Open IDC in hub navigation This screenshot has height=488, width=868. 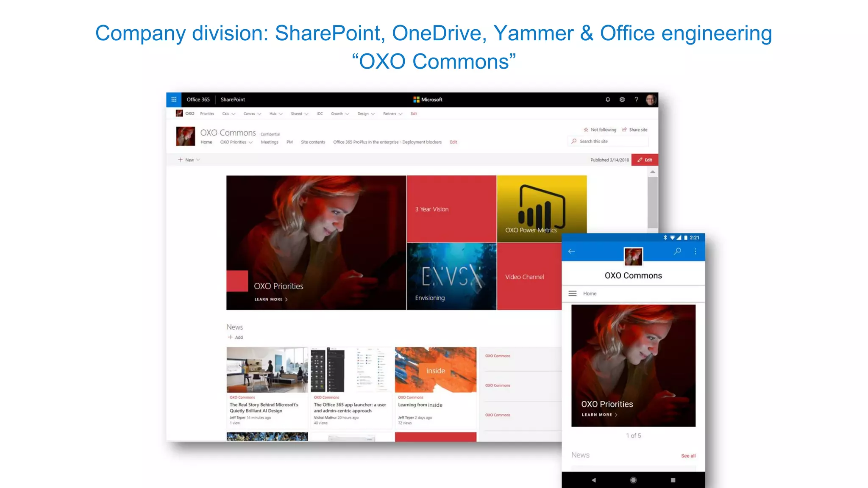point(320,114)
